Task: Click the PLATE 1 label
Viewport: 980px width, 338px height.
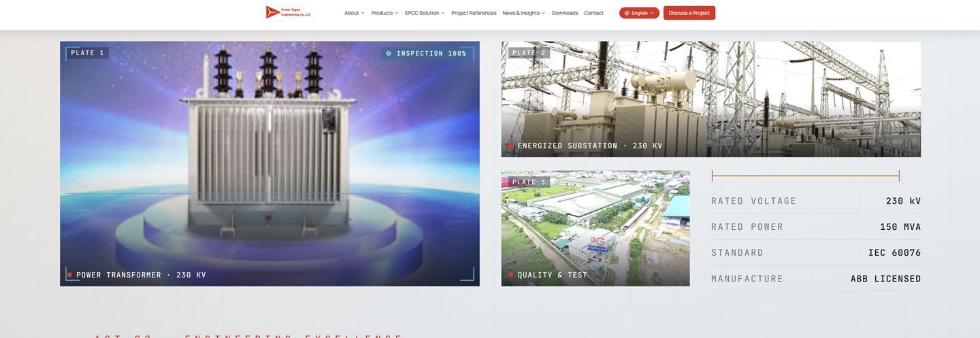Action: click(88, 53)
